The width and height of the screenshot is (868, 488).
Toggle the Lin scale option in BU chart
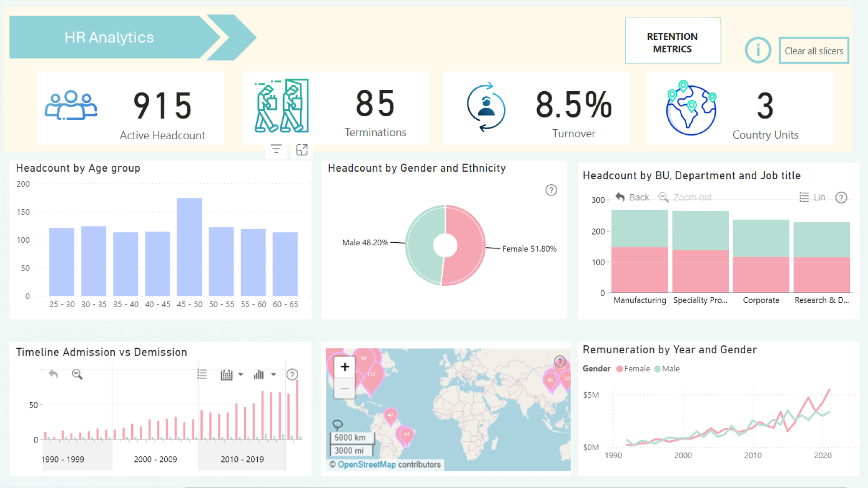point(812,197)
